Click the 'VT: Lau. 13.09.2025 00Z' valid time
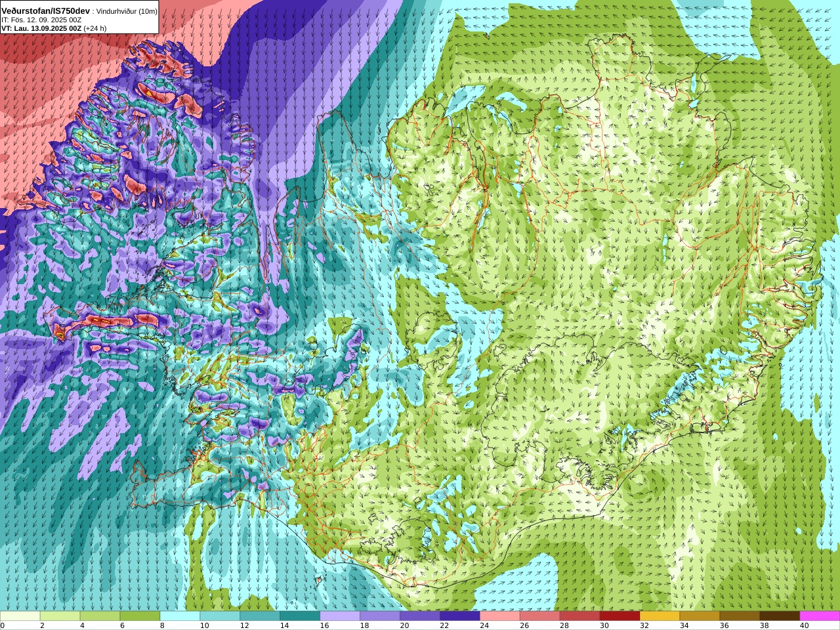Viewport: 840px width, 630px height. coord(41,28)
